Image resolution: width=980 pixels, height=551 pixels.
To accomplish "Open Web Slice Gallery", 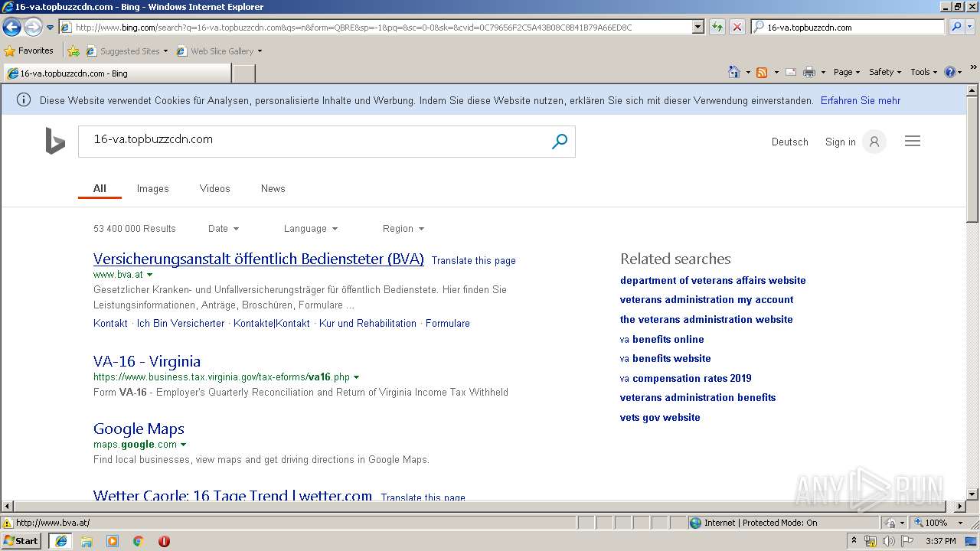I will pyautogui.click(x=219, y=51).
